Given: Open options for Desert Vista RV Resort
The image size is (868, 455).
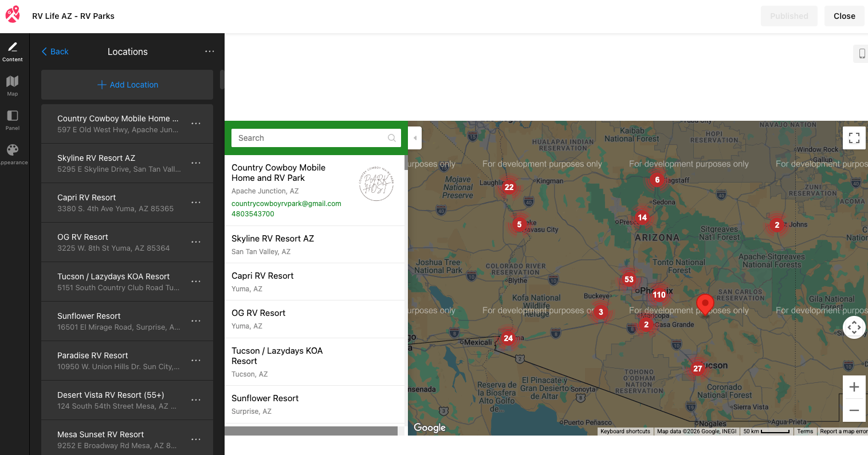Looking at the screenshot, I should [196, 400].
